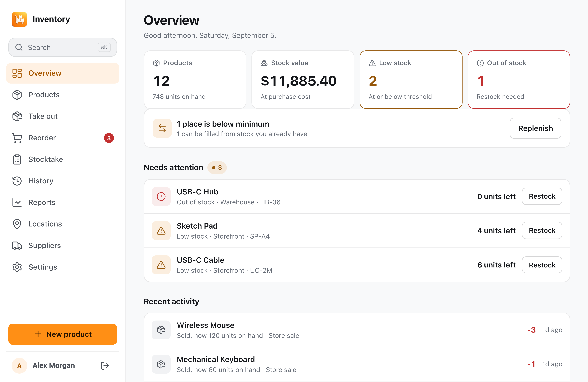Click the '4 units left' text
This screenshot has height=382, width=588.
(x=496, y=231)
